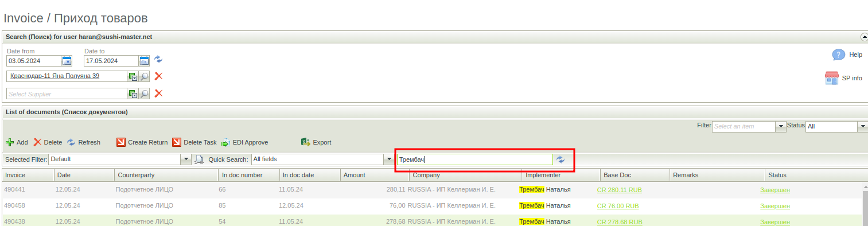This screenshot has height=226, width=868.
Task: Click the in-doc date 12.05.24 for invoice 490458
Action: tap(291, 206)
